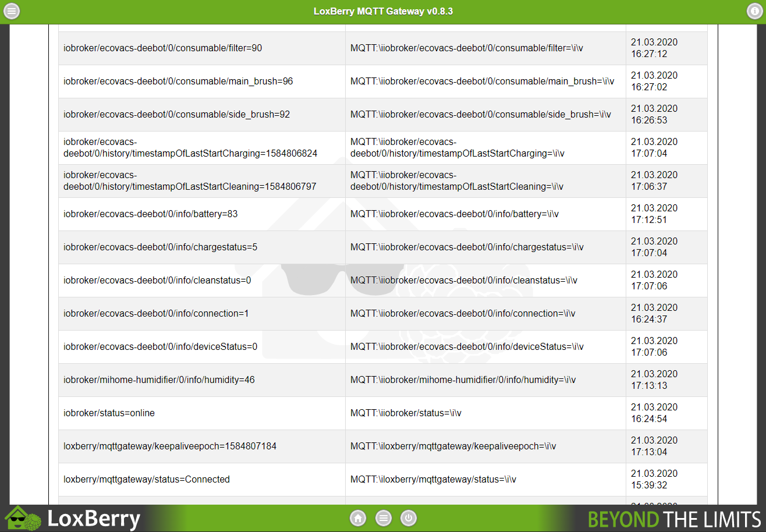
Task: Click MQTT consumable/main_brush=\i\v mapping cell
Action: point(485,81)
